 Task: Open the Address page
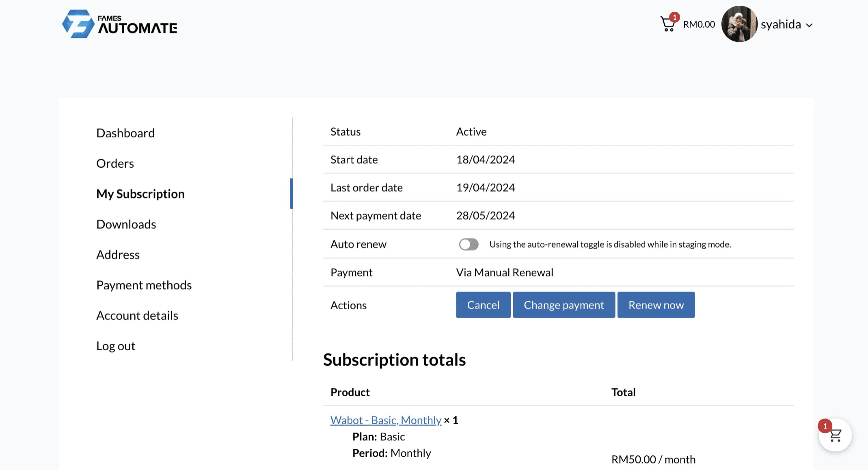118,254
